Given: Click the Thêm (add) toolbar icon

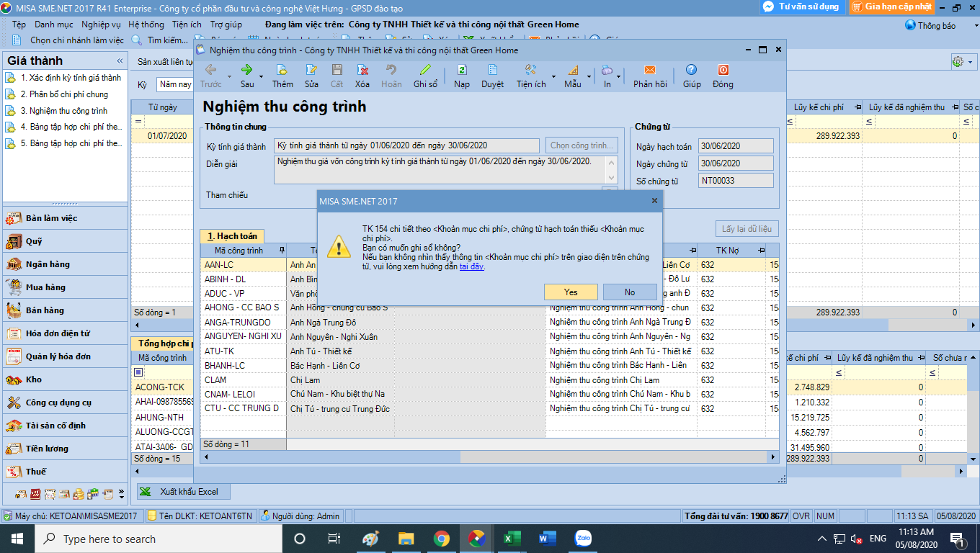Looking at the screenshot, I should pyautogui.click(x=282, y=70).
